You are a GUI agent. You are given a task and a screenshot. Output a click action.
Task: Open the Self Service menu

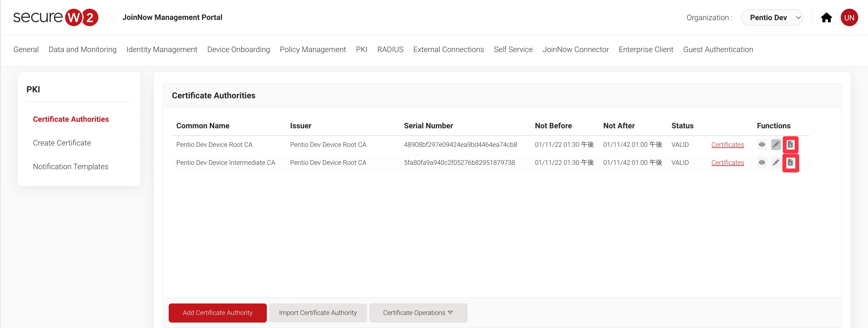pos(513,50)
